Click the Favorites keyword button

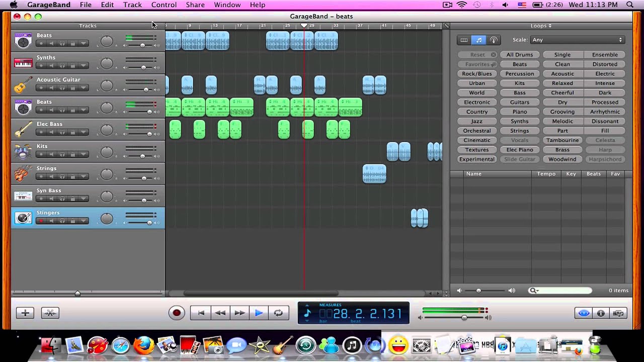pyautogui.click(x=477, y=64)
